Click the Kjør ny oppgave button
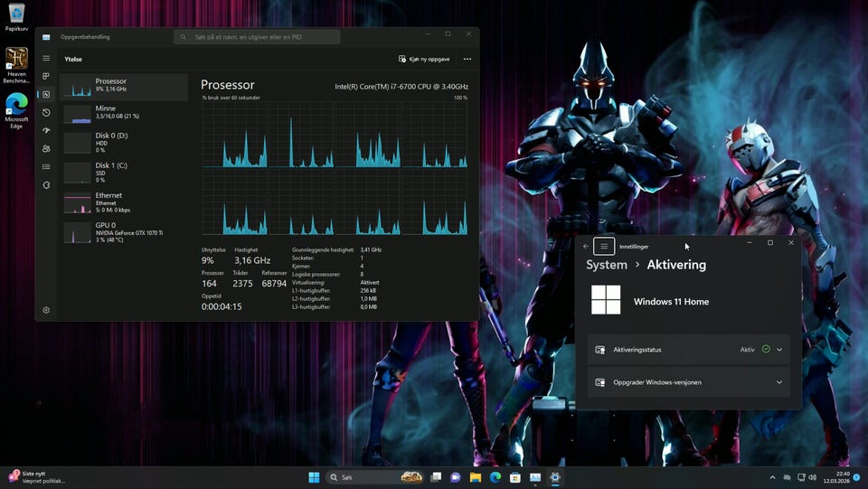The height and width of the screenshot is (489, 868). [x=424, y=59]
